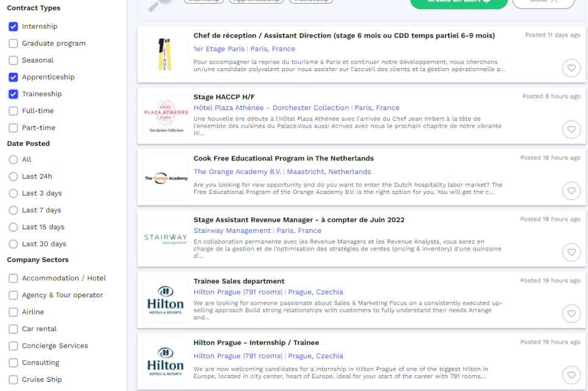Heart the Cook Free Educational Program job
The width and height of the screenshot is (588, 391).
tap(571, 191)
